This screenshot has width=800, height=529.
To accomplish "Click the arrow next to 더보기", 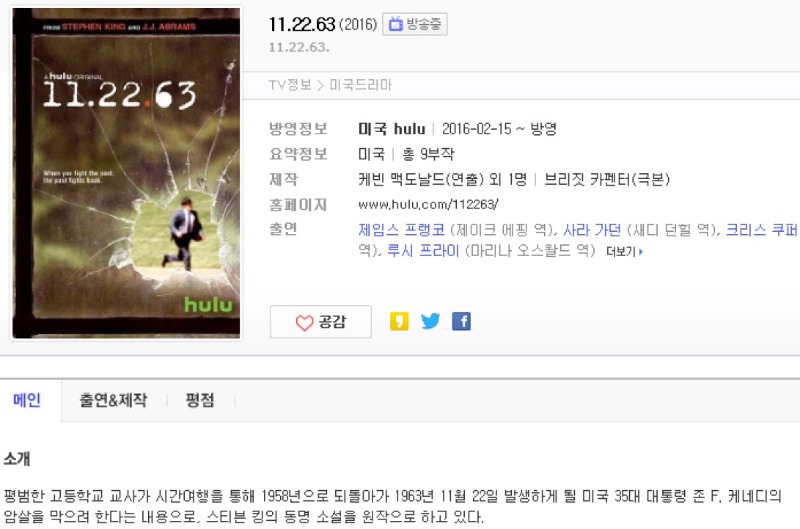I will click(x=640, y=251).
